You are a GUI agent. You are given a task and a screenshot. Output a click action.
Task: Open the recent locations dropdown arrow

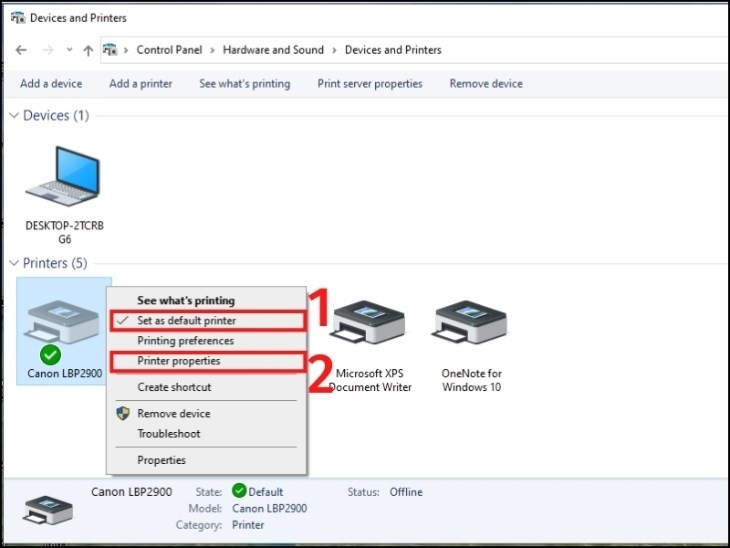(x=69, y=50)
